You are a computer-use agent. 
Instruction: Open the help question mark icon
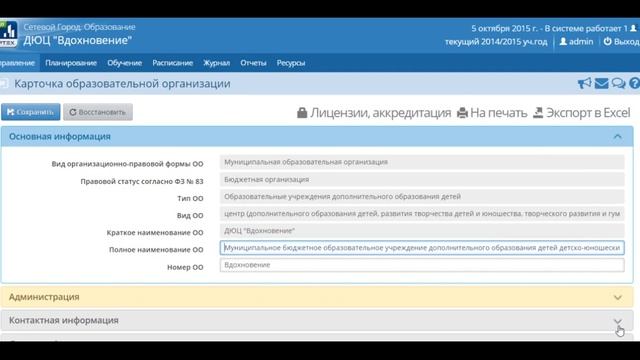634,83
